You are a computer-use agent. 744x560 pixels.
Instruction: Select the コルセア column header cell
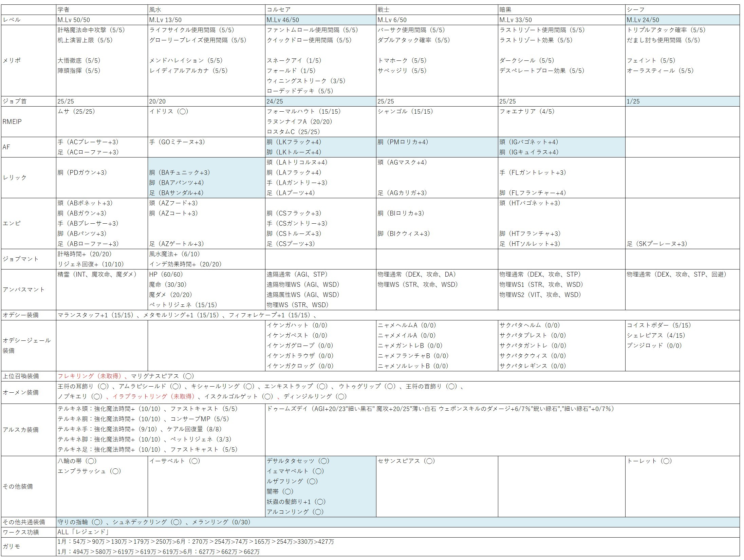tap(279, 10)
